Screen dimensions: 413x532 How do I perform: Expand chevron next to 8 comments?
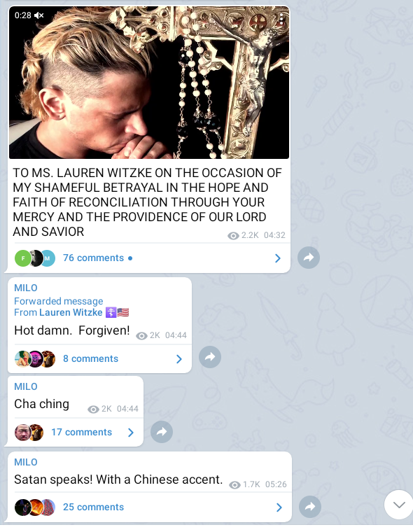coord(179,359)
